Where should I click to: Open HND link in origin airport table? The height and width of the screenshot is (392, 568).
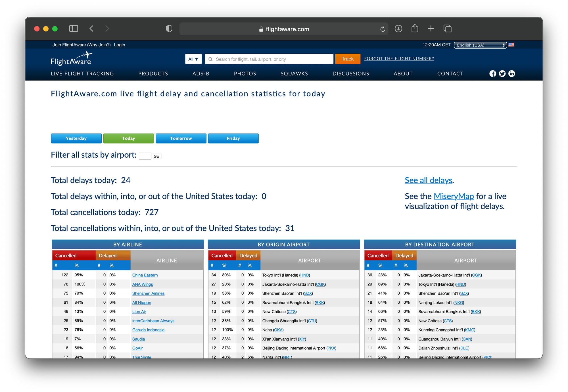[x=305, y=275]
